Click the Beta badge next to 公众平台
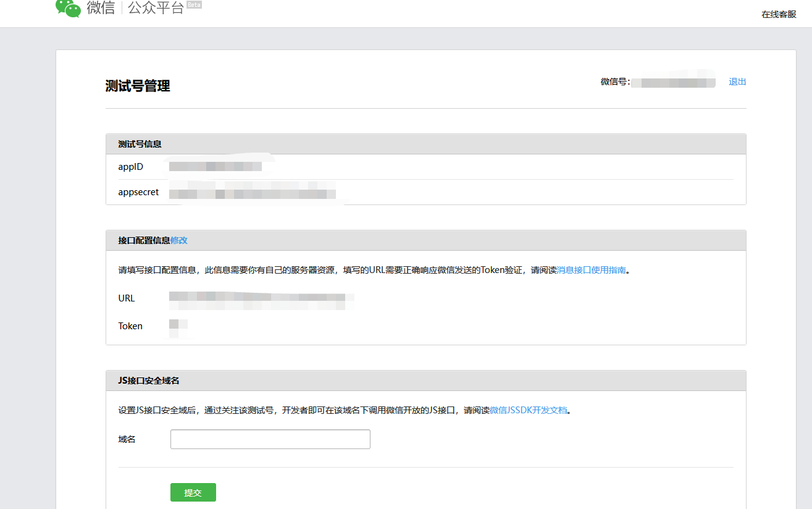The image size is (812, 509). pos(194,5)
